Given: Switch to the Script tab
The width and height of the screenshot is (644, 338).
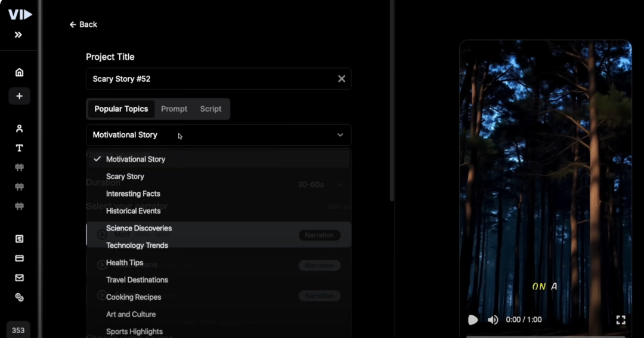Looking at the screenshot, I should (x=210, y=109).
